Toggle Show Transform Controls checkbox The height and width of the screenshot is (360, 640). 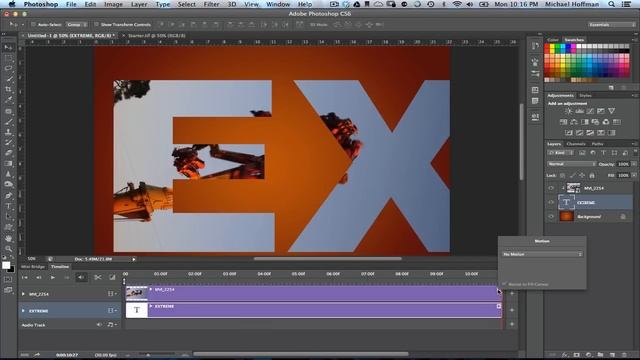(96, 24)
